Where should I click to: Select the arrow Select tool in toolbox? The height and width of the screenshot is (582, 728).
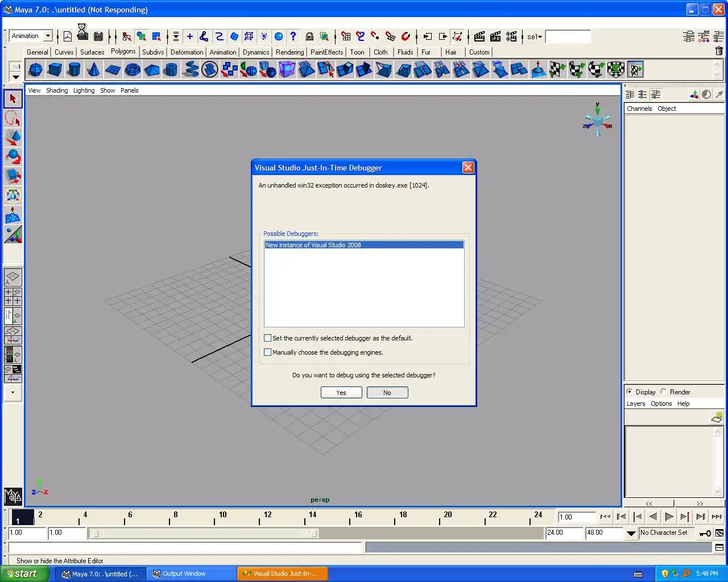13,99
